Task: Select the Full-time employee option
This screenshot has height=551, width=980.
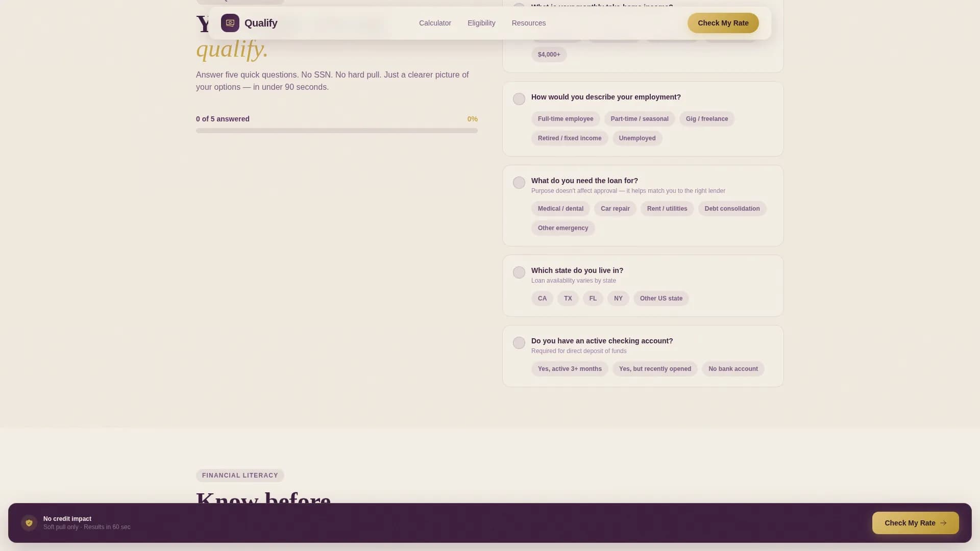Action: pos(566,119)
